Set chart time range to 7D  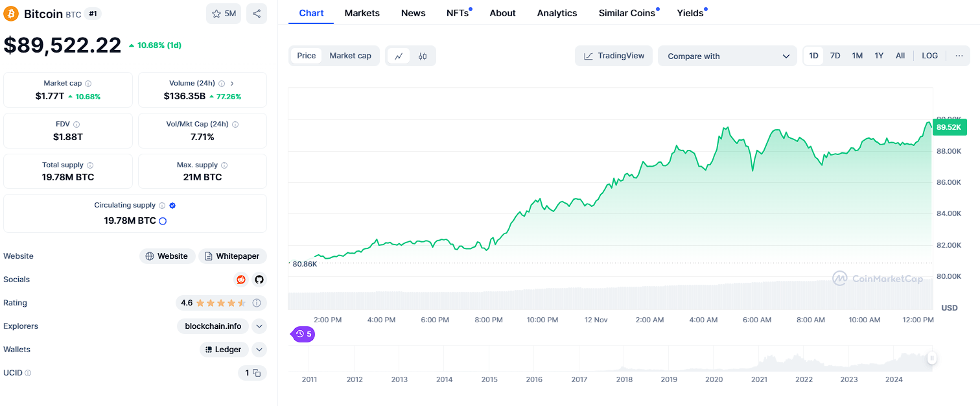coord(835,56)
